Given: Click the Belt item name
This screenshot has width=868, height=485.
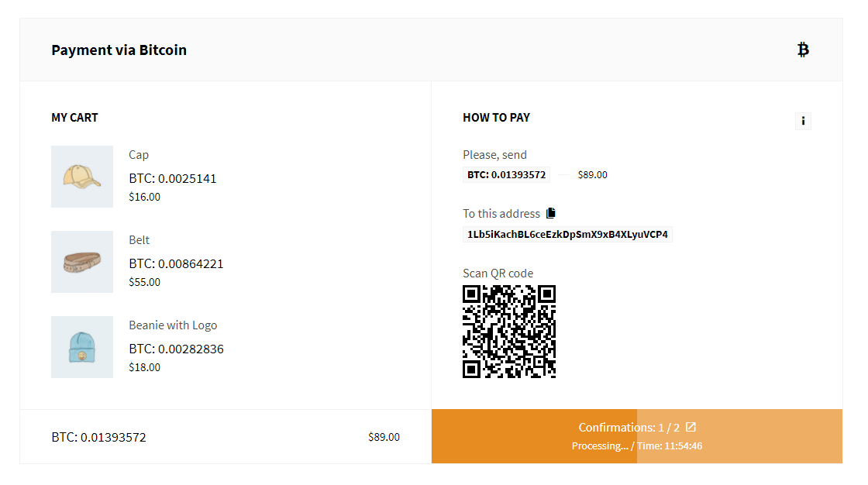Looking at the screenshot, I should click(139, 240).
